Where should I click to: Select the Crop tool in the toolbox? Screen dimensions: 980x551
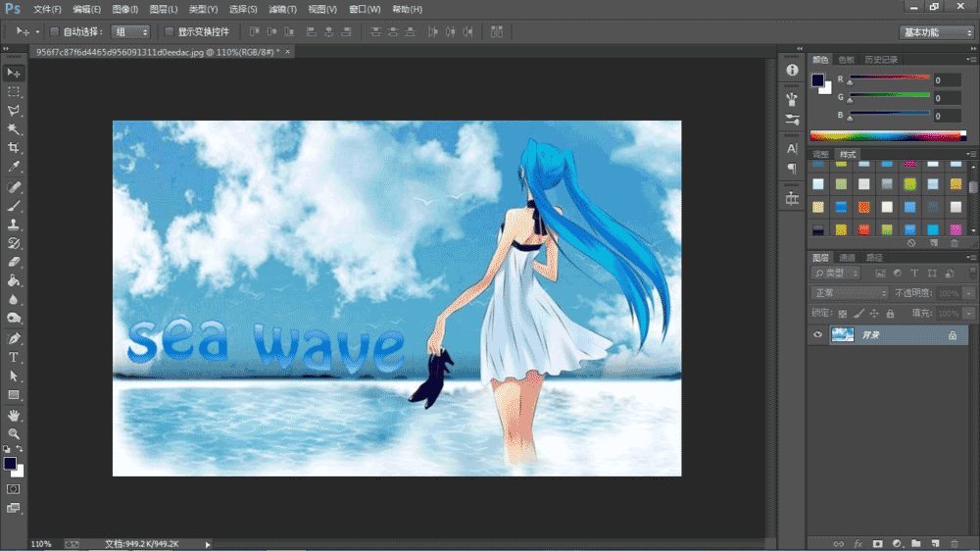point(14,148)
